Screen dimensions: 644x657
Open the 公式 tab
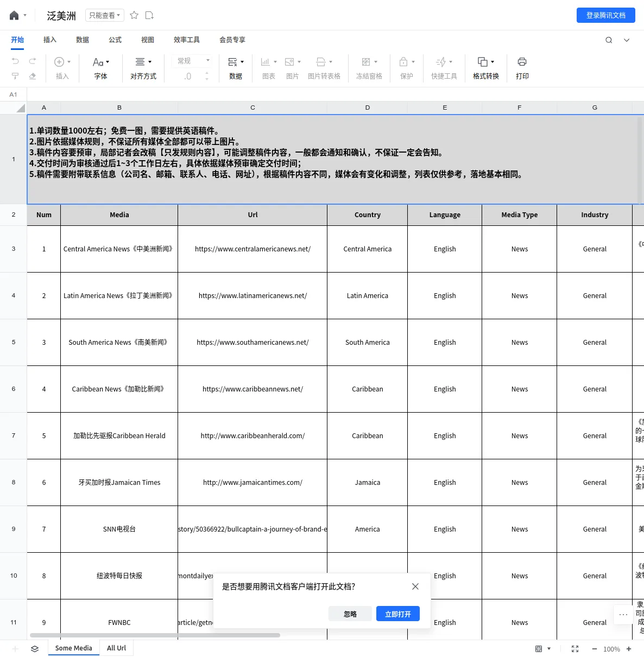tap(115, 40)
